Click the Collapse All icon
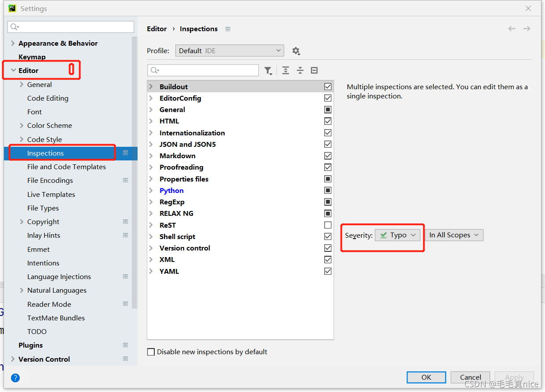 point(300,70)
